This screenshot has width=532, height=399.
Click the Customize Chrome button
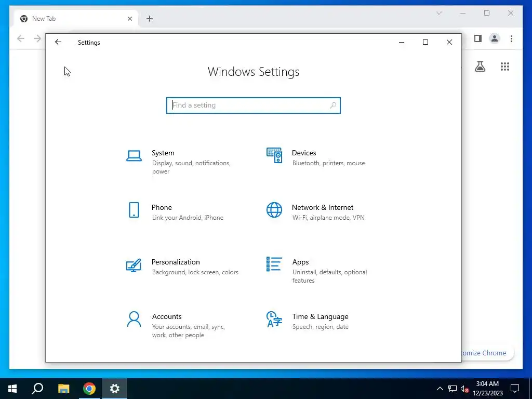(x=488, y=353)
